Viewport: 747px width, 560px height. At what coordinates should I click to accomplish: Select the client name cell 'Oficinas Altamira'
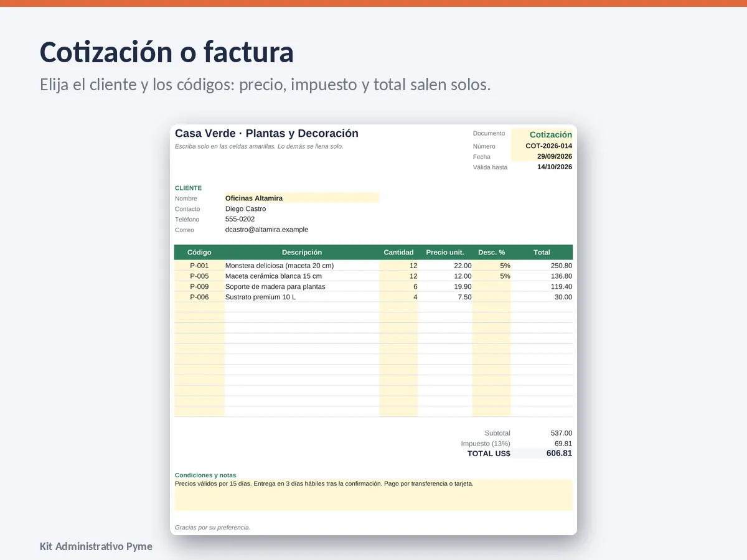coord(302,198)
